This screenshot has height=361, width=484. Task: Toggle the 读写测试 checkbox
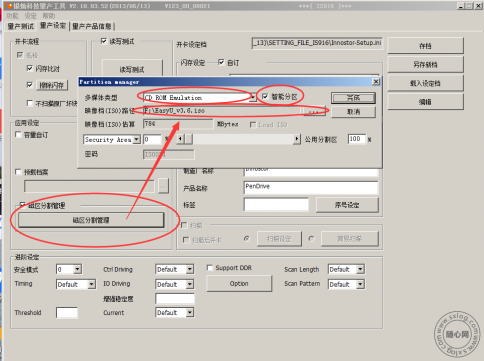(104, 41)
